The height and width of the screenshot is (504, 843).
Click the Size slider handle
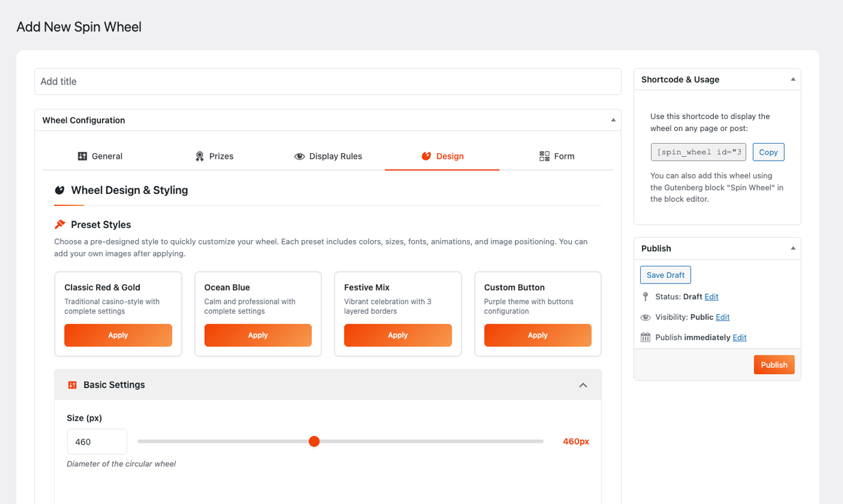[x=314, y=441]
